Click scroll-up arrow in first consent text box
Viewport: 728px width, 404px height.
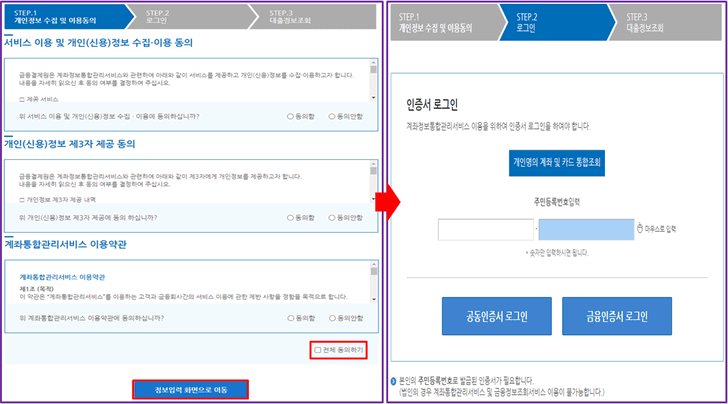[x=373, y=62]
